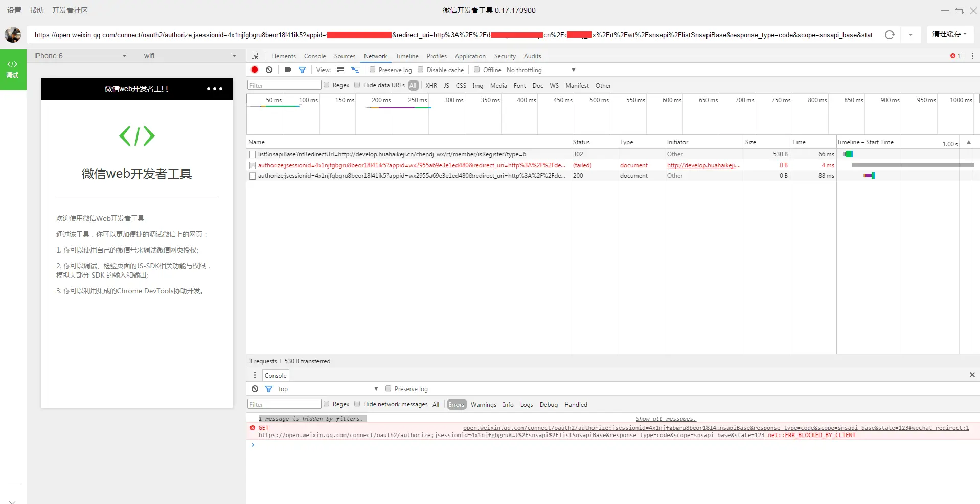Click the URL address bar

453,35
